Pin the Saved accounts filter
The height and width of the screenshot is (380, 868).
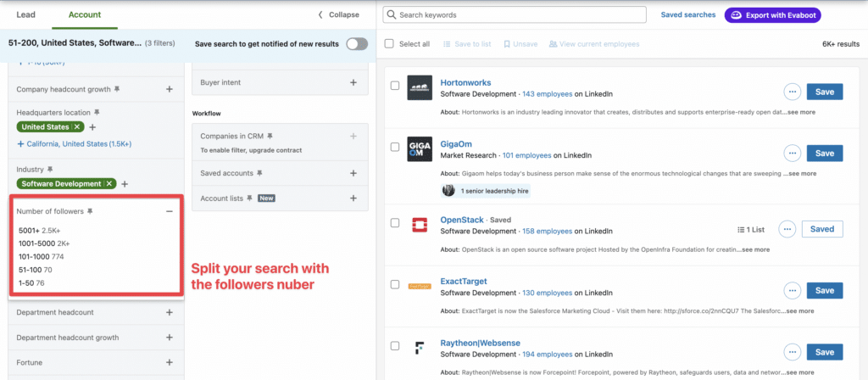[259, 173]
